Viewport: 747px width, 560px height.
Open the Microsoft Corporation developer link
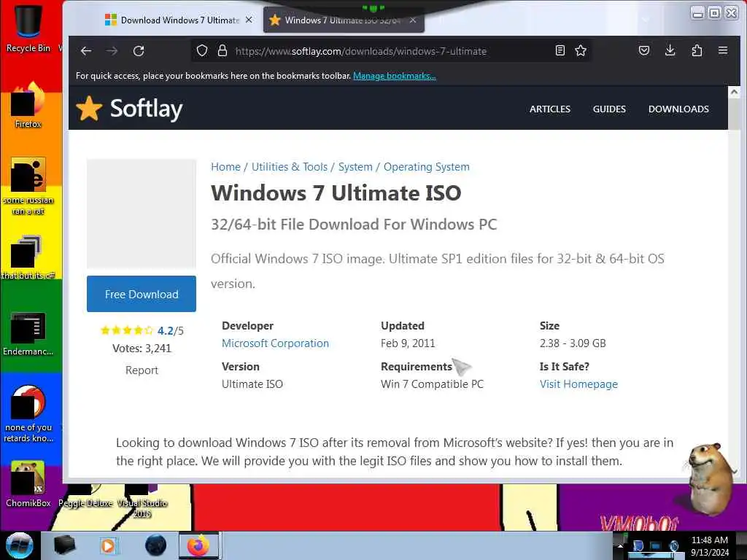[275, 343]
